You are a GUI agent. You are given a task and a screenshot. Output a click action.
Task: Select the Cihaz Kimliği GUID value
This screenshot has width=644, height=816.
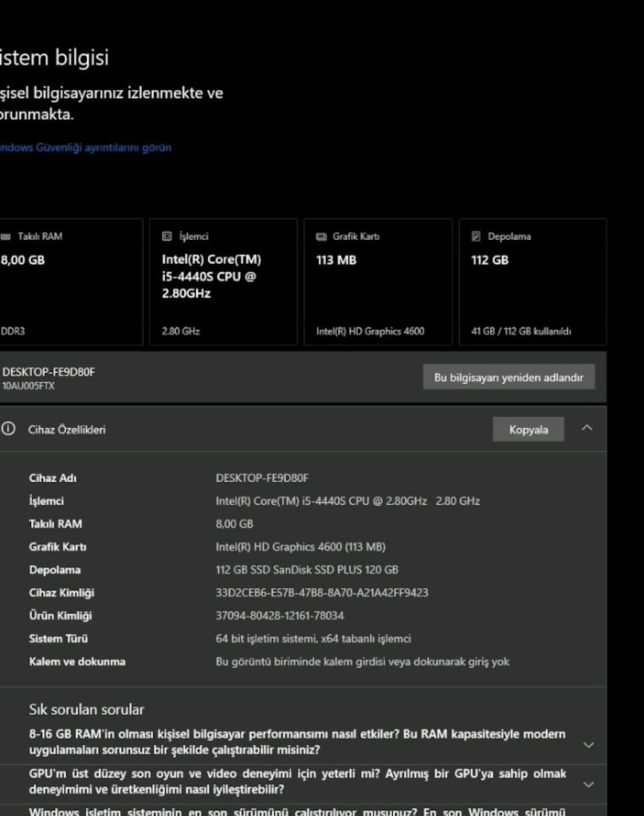(322, 592)
